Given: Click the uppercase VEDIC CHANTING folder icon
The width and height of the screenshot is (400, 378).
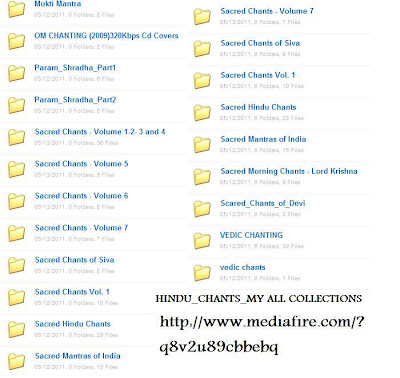Looking at the screenshot, I should coord(202,240).
